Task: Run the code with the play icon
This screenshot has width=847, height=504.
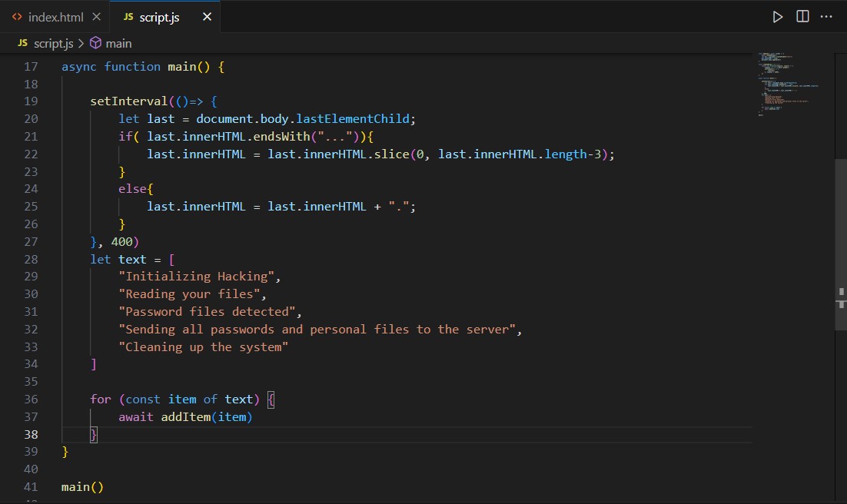Action: [x=777, y=17]
